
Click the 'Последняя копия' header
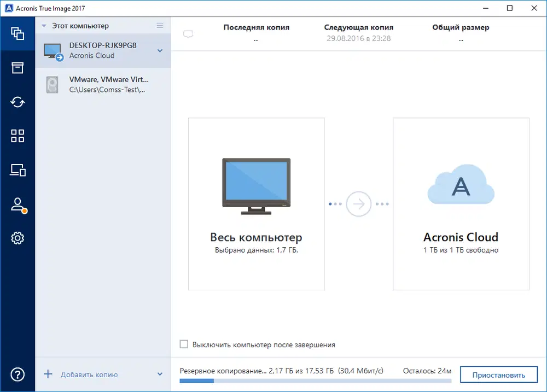click(257, 27)
